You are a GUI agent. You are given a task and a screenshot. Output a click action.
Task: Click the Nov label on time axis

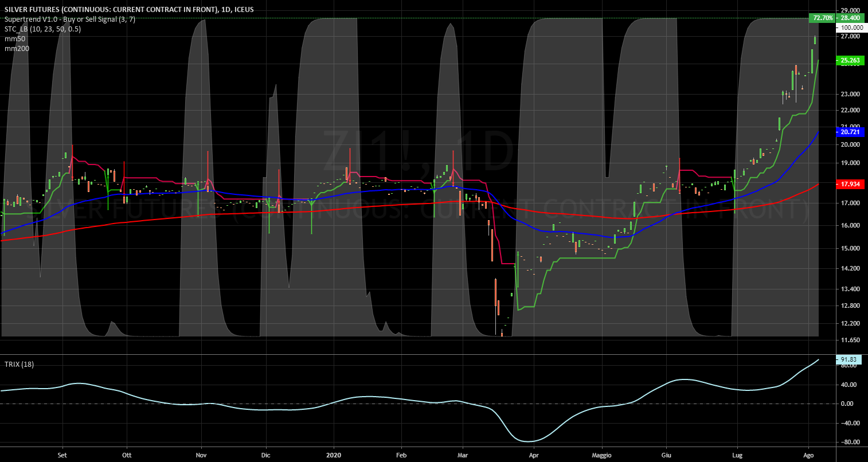point(201,455)
